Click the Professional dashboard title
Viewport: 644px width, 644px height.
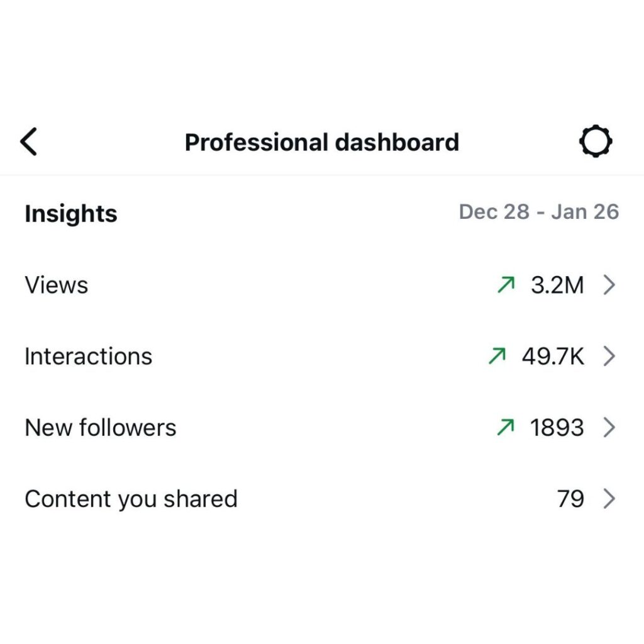tap(321, 142)
